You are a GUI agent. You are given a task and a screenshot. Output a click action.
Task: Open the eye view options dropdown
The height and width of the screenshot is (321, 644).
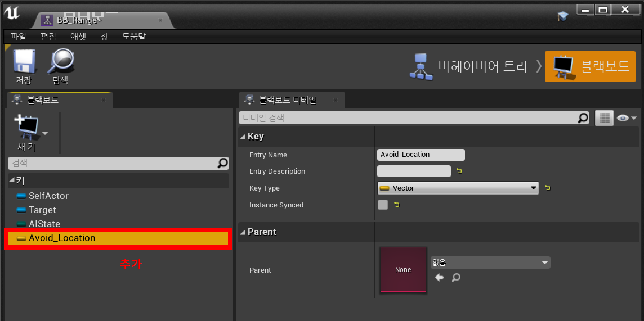coord(627,118)
